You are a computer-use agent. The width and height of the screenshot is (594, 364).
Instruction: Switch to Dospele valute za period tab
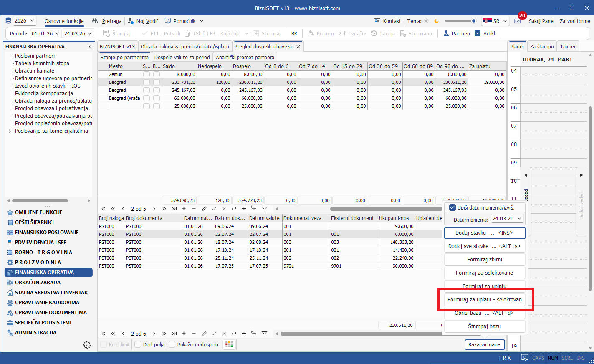[x=182, y=57]
